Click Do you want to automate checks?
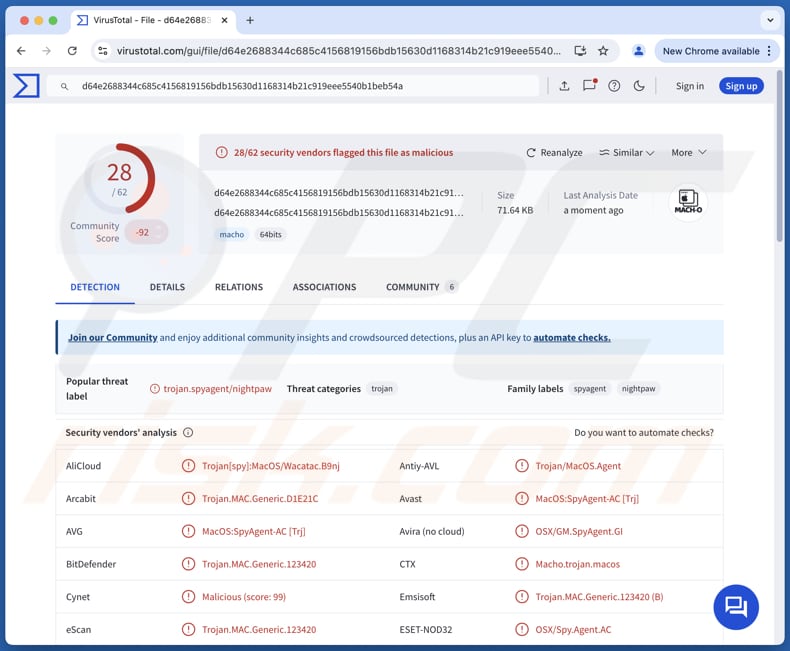790x651 pixels. 644,432
